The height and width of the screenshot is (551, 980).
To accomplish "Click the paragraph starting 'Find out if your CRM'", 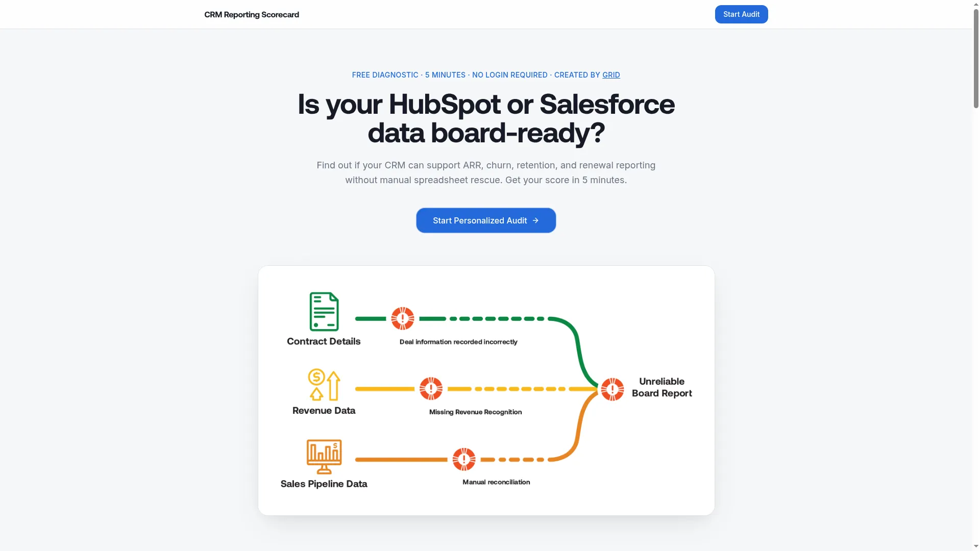I will (x=486, y=172).
